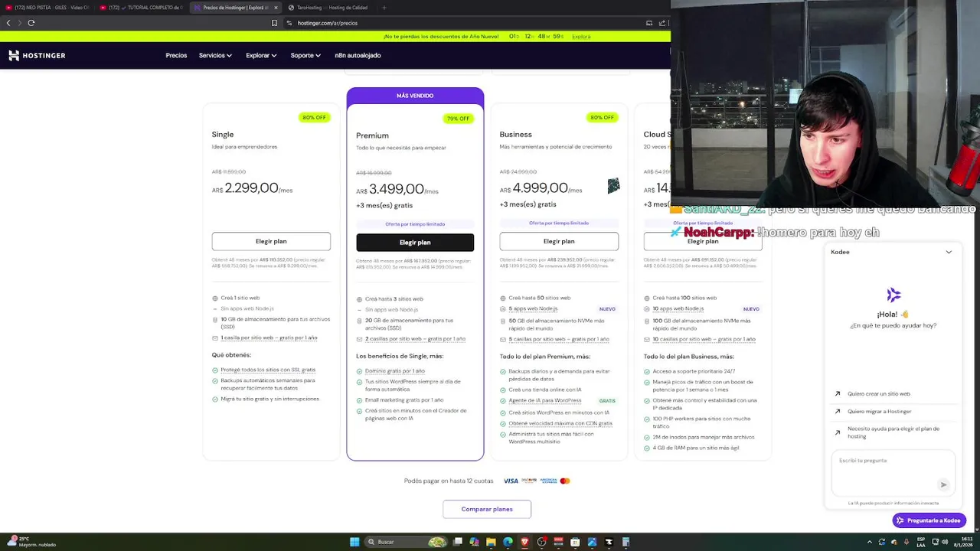
Task: Click the weather widget on taskbar
Action: point(31,542)
